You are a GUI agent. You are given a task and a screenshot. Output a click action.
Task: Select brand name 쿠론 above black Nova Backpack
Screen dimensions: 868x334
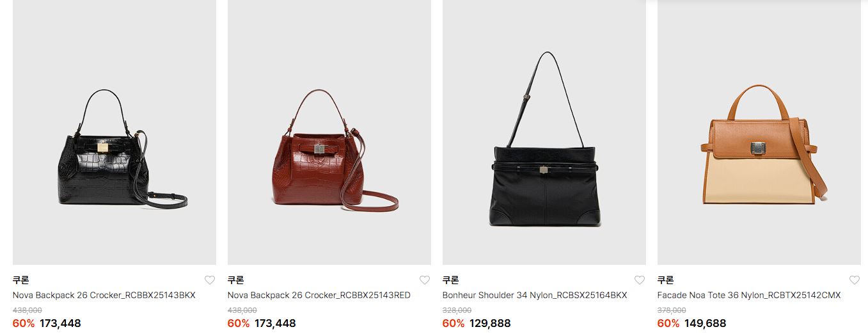[x=21, y=280]
